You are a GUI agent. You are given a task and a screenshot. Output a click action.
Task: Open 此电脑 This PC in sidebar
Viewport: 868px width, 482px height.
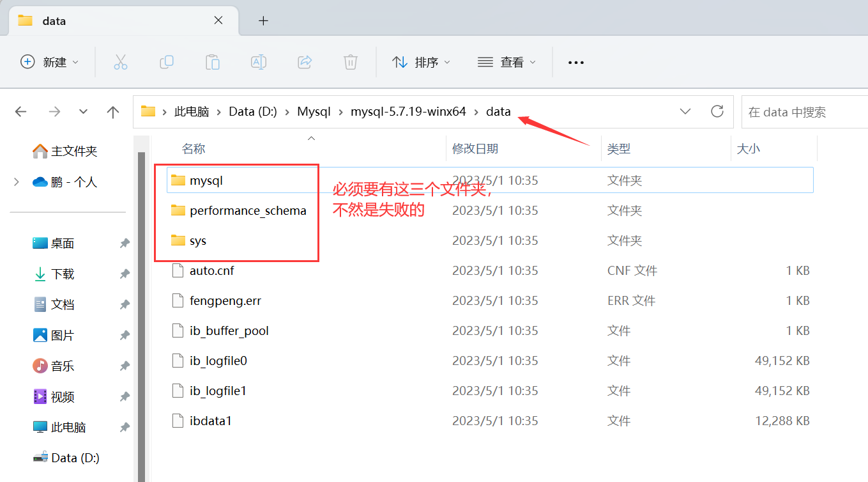click(59, 428)
